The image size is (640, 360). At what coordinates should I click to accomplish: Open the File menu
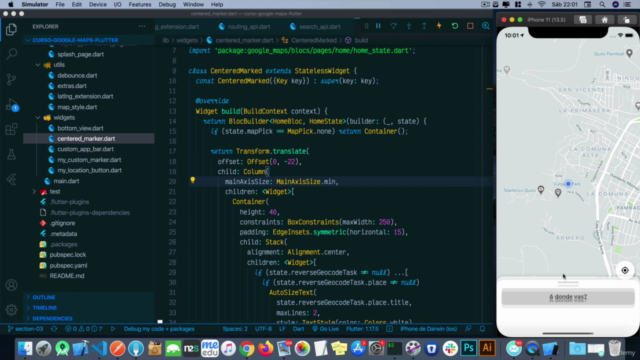coord(60,4)
